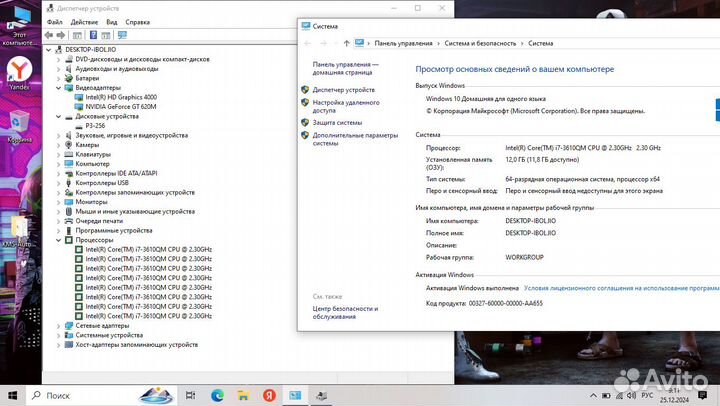This screenshot has width=720, height=406.
Task: Click the volume icon in system tray
Action: (x=632, y=395)
